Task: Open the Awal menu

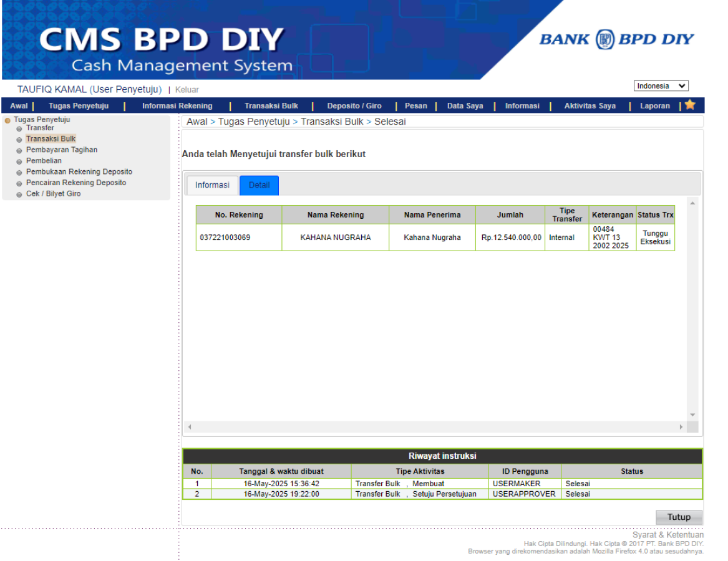Action: click(x=19, y=106)
